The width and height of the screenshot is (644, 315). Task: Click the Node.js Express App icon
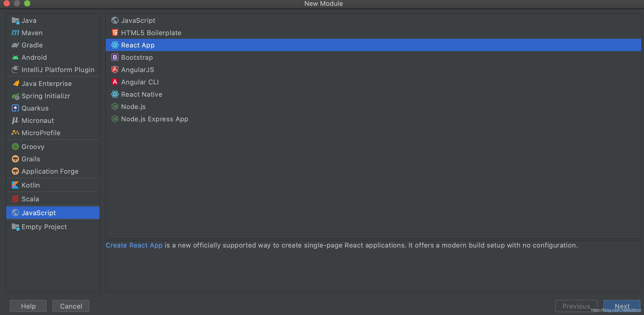[x=115, y=119]
